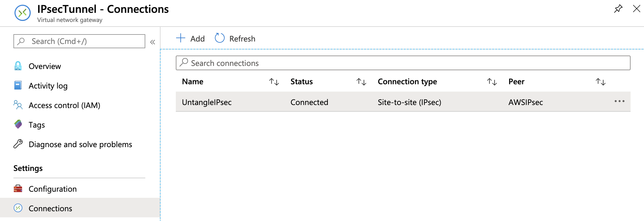The image size is (644, 221).
Task: Collapse the left navigation menu
Action: tap(153, 42)
